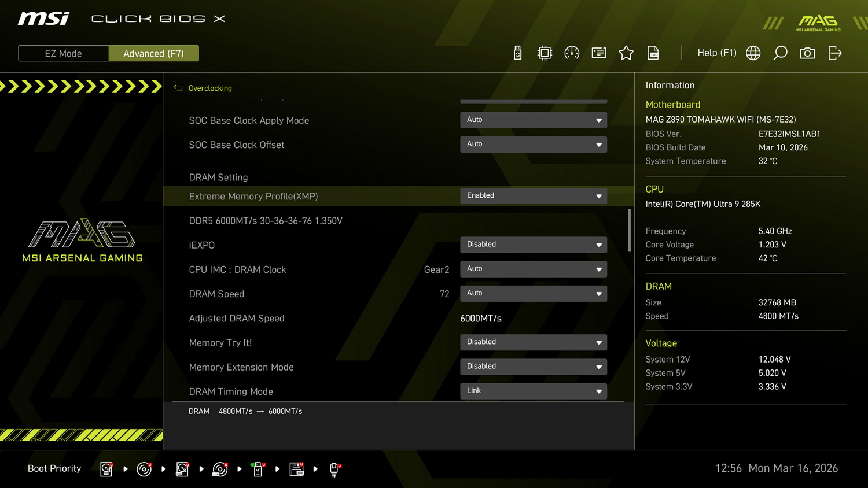The width and height of the screenshot is (868, 488).
Task: Click the back arrow beside Overclocking
Action: pyautogui.click(x=178, y=88)
